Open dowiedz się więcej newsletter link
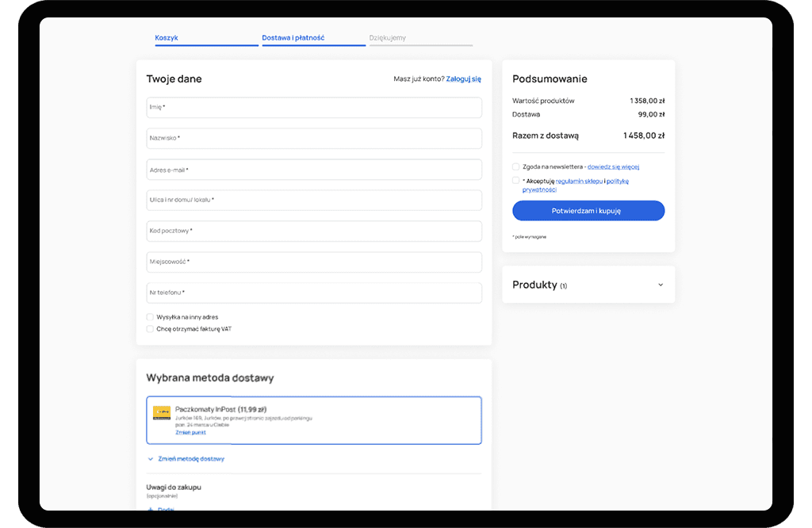The image size is (812, 528). pyautogui.click(x=613, y=166)
